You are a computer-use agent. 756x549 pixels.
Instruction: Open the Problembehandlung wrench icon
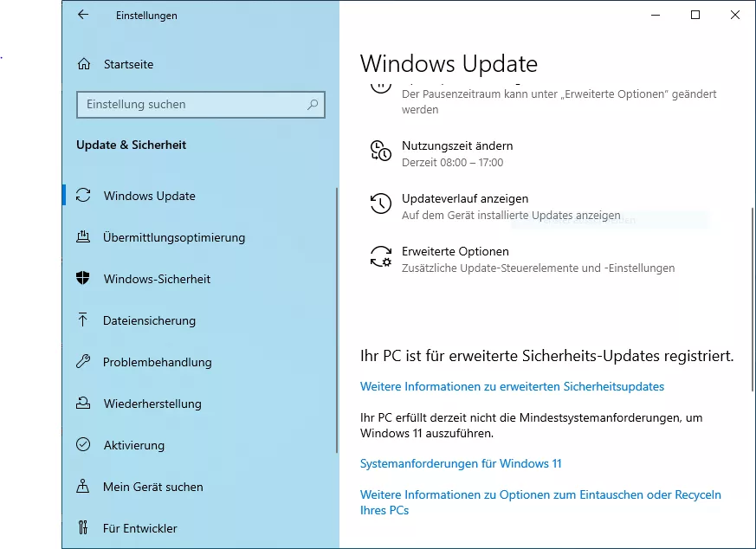pyautogui.click(x=83, y=361)
